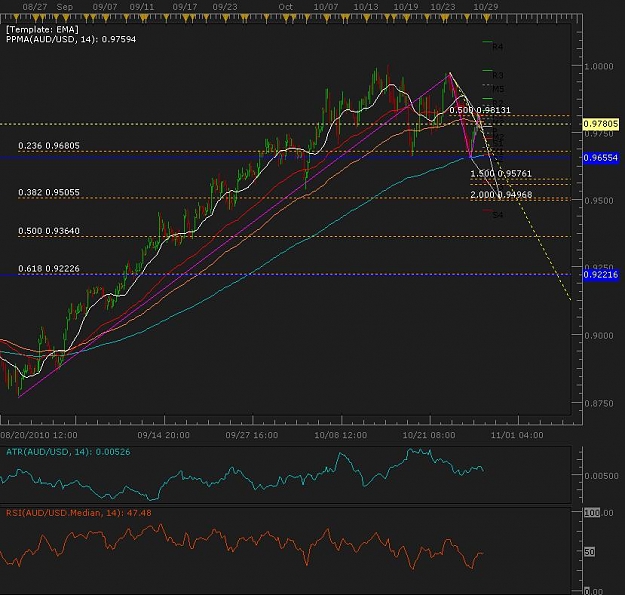Click the 0.9000 price axis label
Screen dimensions: 625x595
click(x=599, y=336)
